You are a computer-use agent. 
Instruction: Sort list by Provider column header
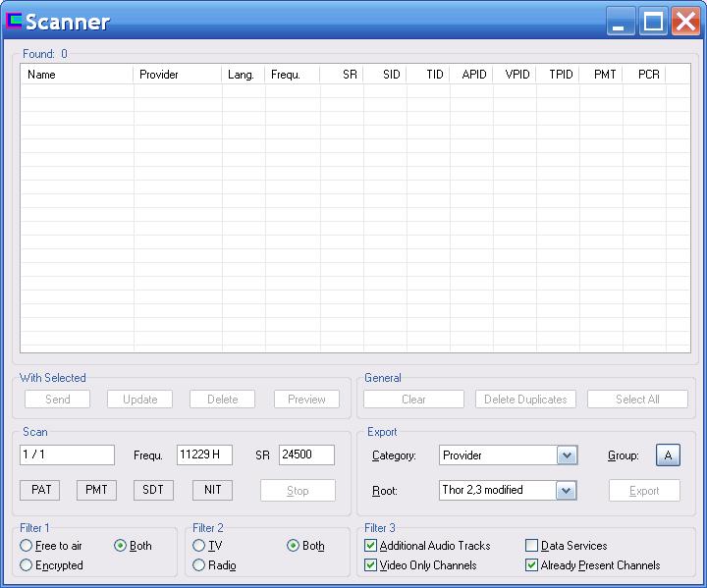pos(177,75)
